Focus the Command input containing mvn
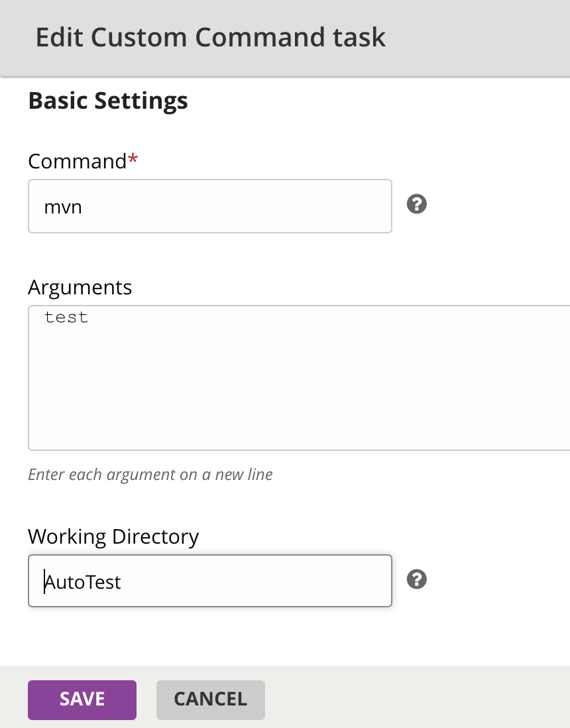Viewport: 570px width, 728px height. click(x=209, y=206)
